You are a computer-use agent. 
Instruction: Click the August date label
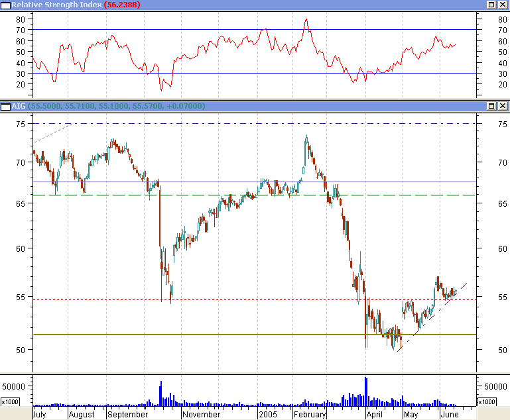click(x=82, y=415)
